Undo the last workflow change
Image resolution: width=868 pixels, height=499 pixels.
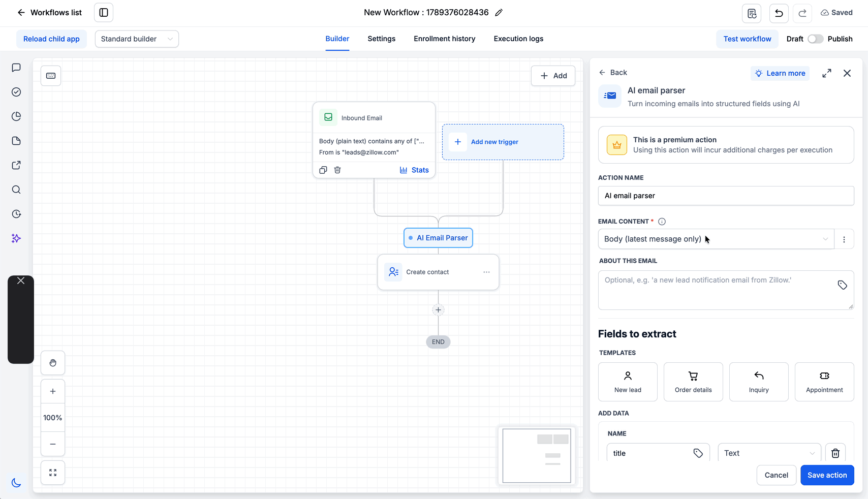(x=779, y=13)
